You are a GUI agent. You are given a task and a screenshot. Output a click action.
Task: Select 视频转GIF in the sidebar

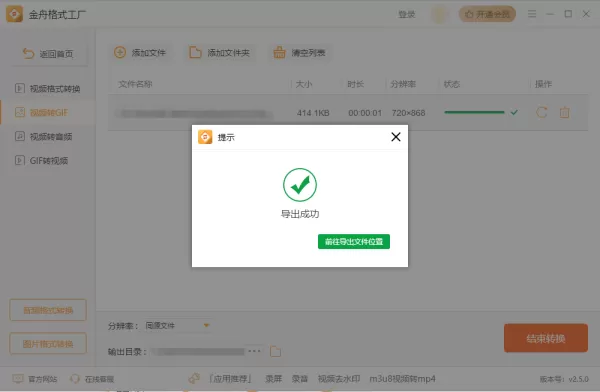pyautogui.click(x=48, y=113)
